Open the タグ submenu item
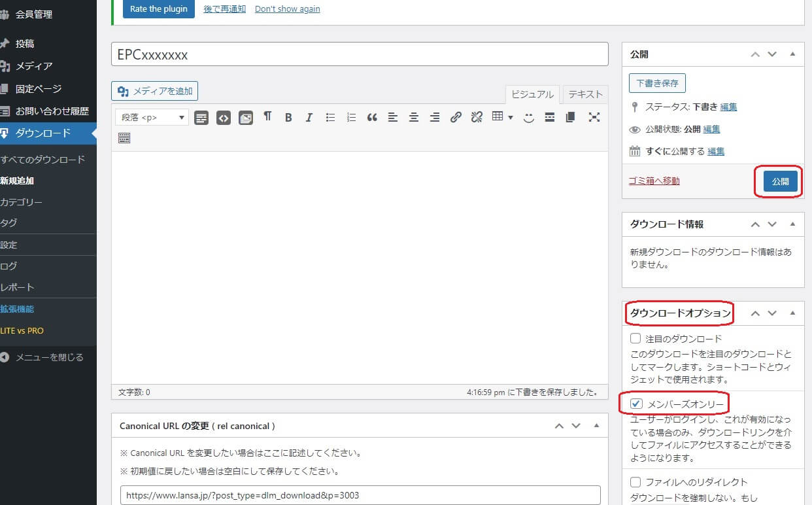 pyautogui.click(x=9, y=222)
